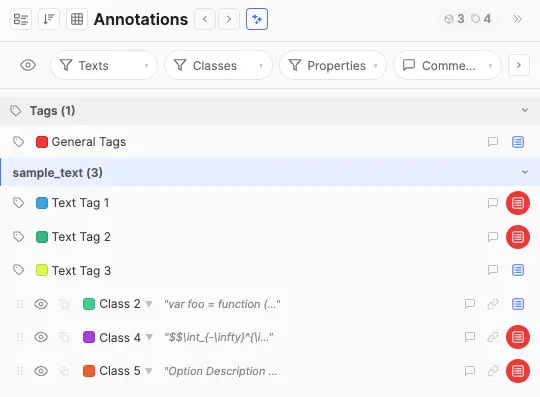Open comment for Text Tag 1
Image resolution: width=540 pixels, height=397 pixels.
pyautogui.click(x=493, y=203)
